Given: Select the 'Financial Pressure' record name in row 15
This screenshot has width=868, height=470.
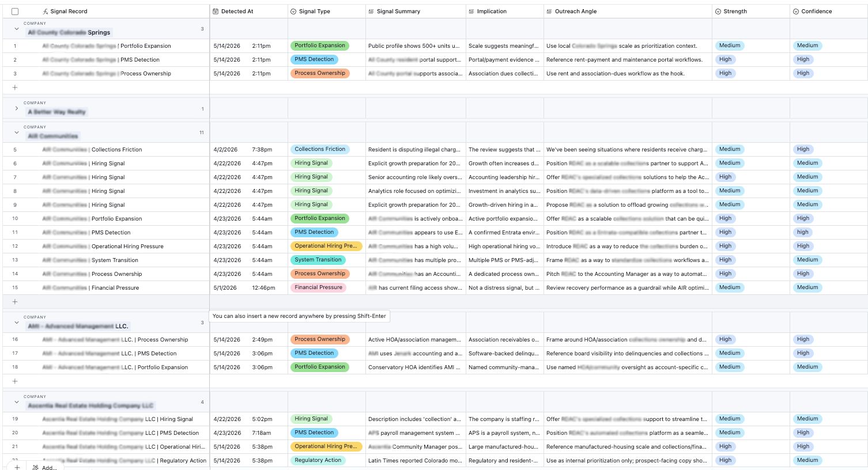Looking at the screenshot, I should coord(115,288).
